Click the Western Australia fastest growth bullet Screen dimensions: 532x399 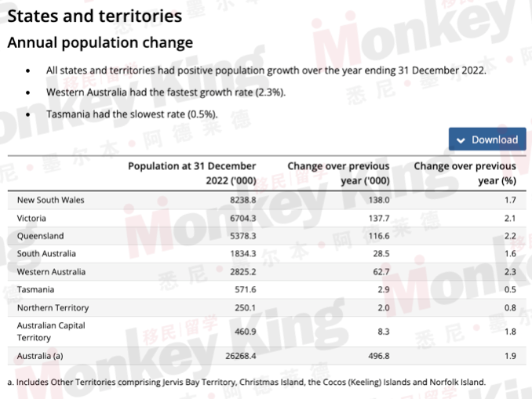[166, 92]
